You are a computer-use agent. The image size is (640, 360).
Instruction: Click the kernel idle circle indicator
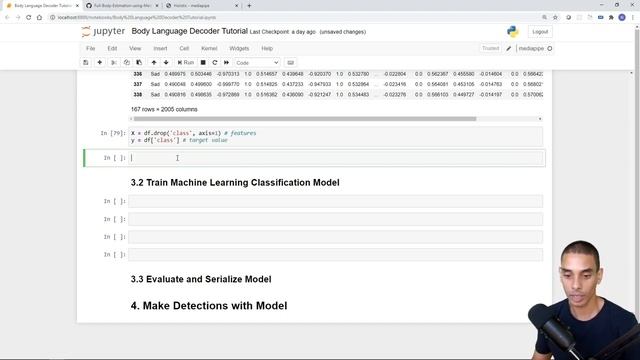(550, 49)
